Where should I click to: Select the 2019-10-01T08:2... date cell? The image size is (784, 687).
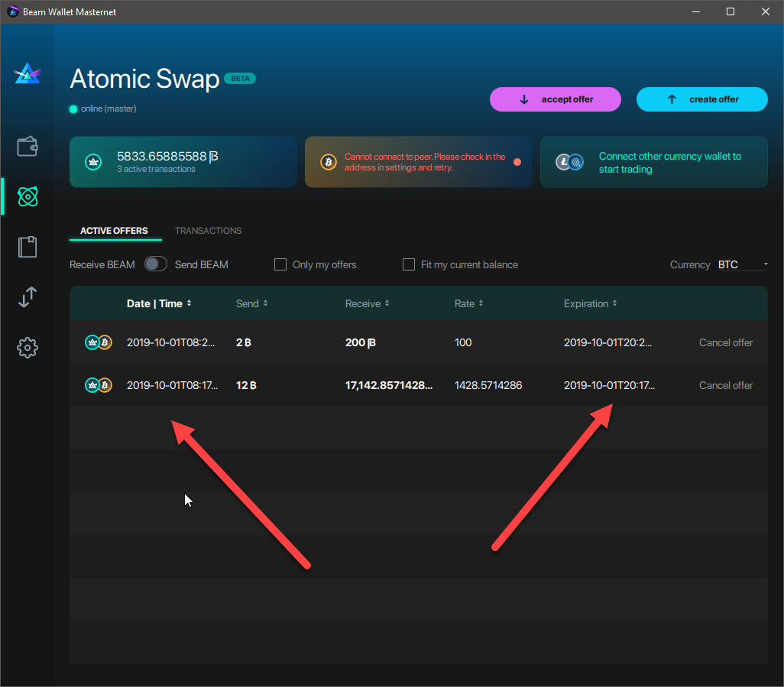pos(170,342)
